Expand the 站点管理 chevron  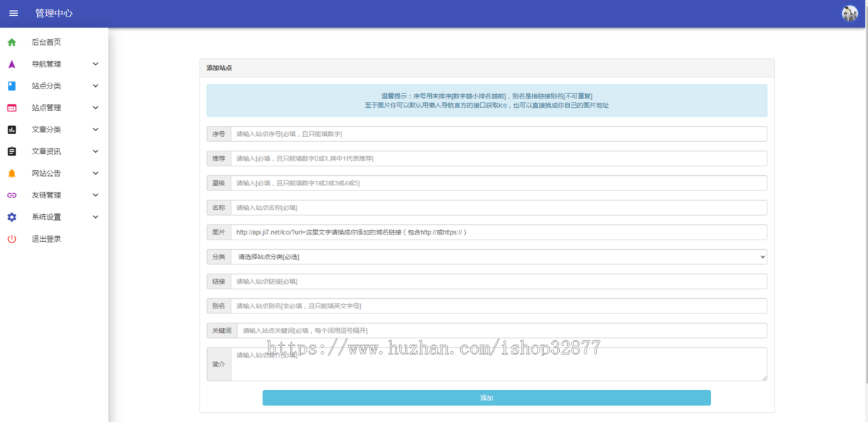tap(95, 108)
